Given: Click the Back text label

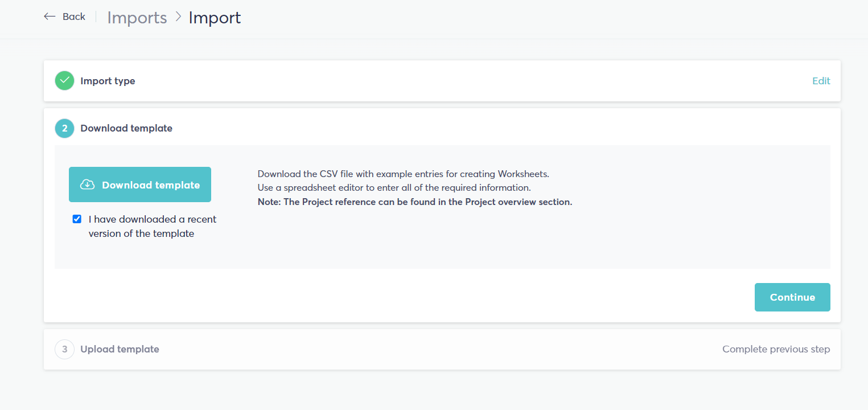Looking at the screenshot, I should coord(74,17).
